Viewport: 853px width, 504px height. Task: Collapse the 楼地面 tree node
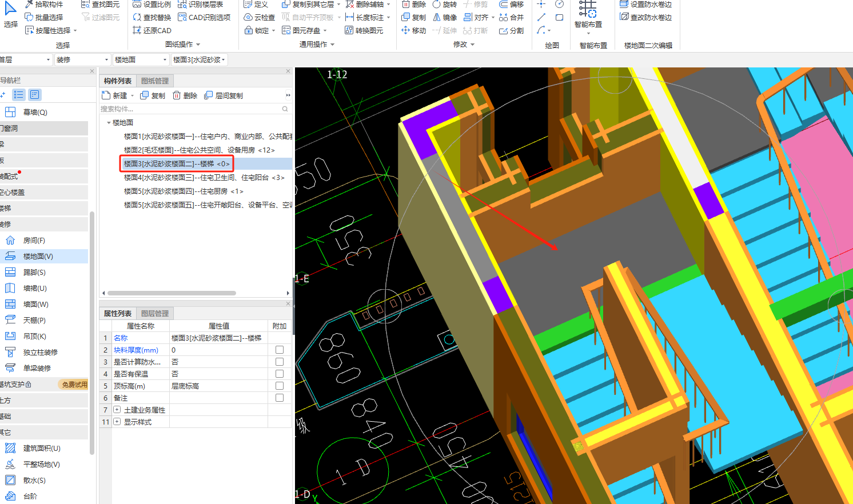click(109, 123)
